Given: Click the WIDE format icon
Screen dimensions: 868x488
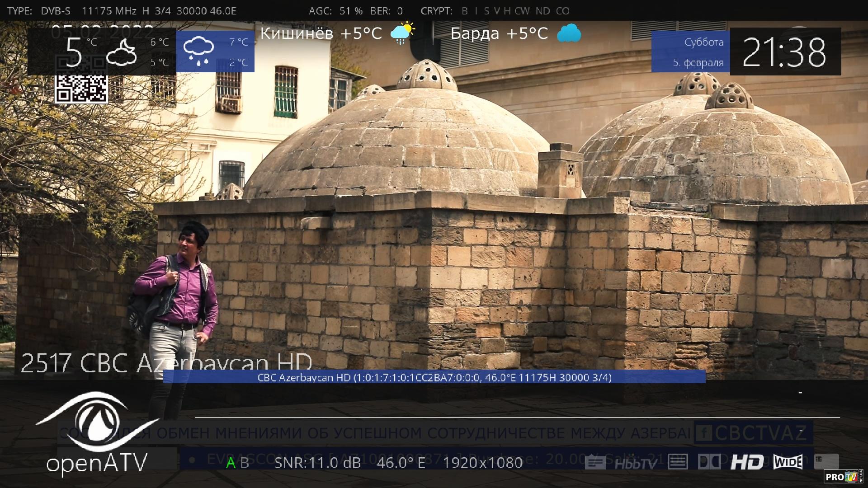Looking at the screenshot, I should (x=788, y=462).
